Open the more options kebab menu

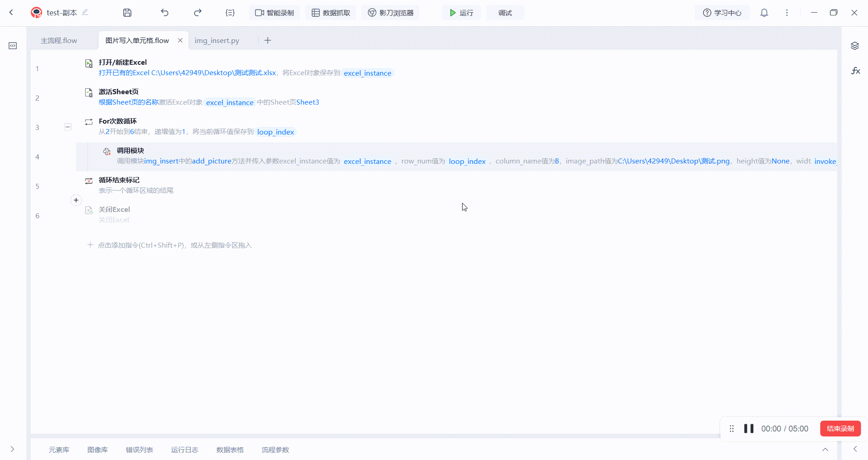click(787, 13)
